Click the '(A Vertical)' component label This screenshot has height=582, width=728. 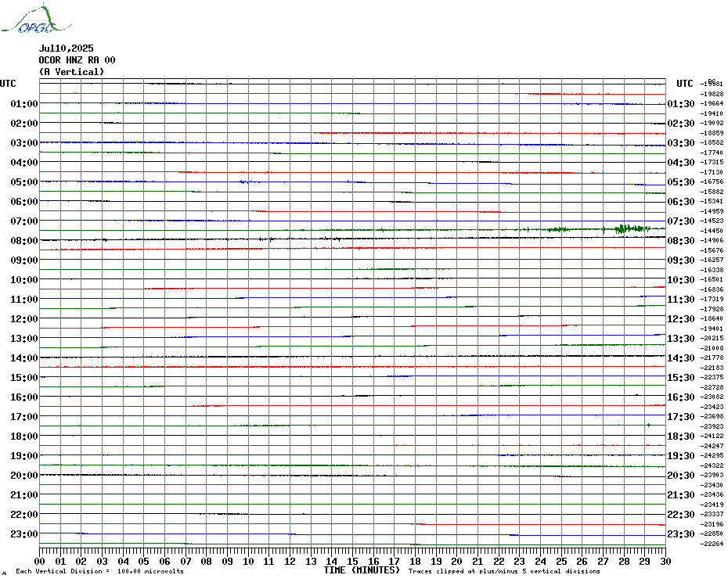pyautogui.click(x=71, y=71)
